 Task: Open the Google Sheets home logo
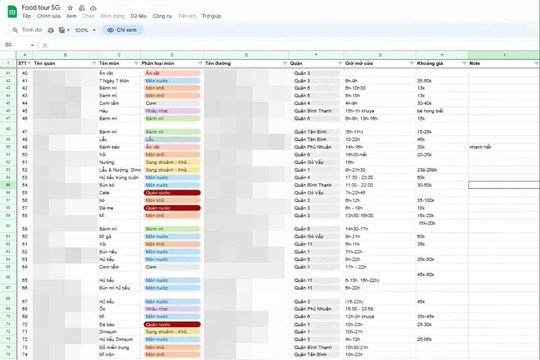[12, 11]
